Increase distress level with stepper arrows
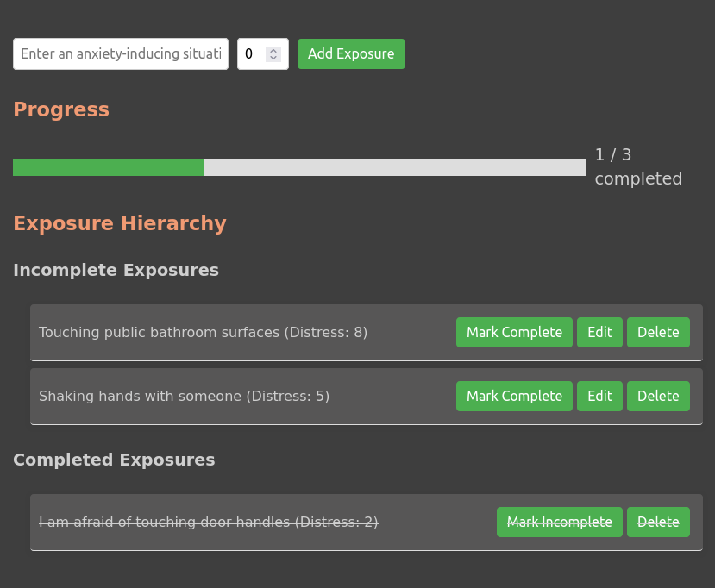715x588 pixels. coord(273,50)
